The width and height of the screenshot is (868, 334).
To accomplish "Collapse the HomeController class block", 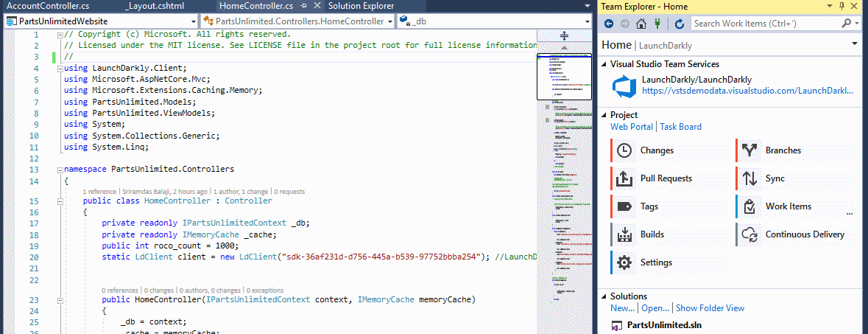I will pyautogui.click(x=60, y=201).
